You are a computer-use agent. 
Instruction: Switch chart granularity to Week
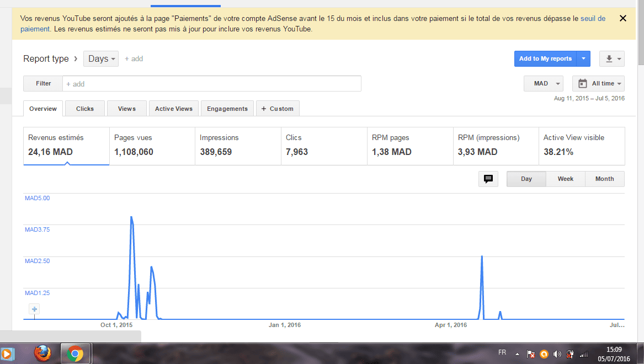pyautogui.click(x=566, y=179)
